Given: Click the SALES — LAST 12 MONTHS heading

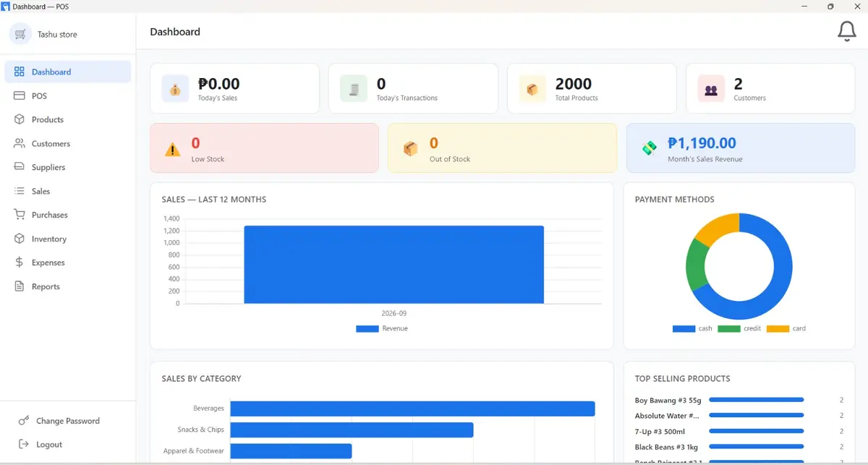Looking at the screenshot, I should point(214,200).
